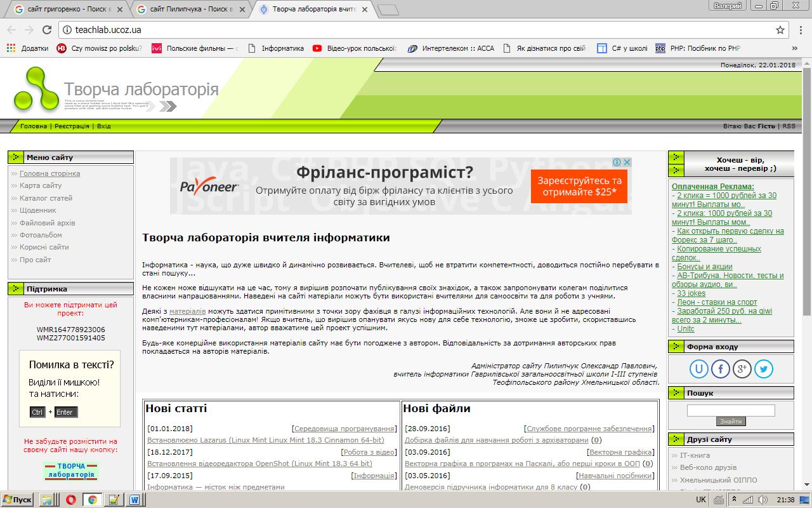Viewport: 812px width, 508px height.
Task: Show hidden bookmarks with double chevron
Action: pyautogui.click(x=795, y=48)
